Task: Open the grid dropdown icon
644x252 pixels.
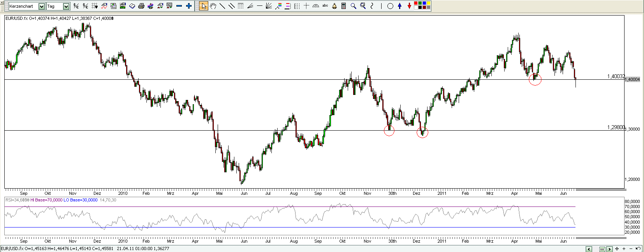Action: (x=95, y=6)
